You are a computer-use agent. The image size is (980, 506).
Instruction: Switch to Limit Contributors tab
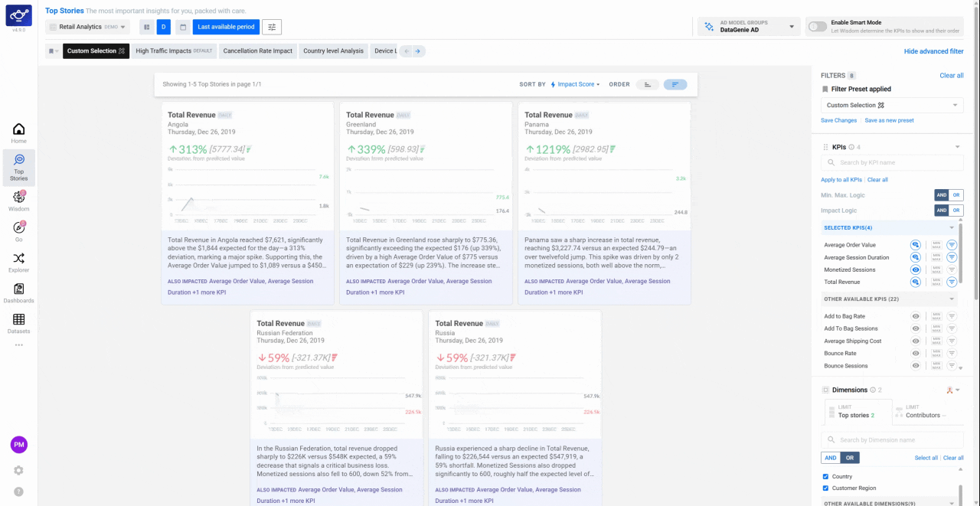(927, 411)
